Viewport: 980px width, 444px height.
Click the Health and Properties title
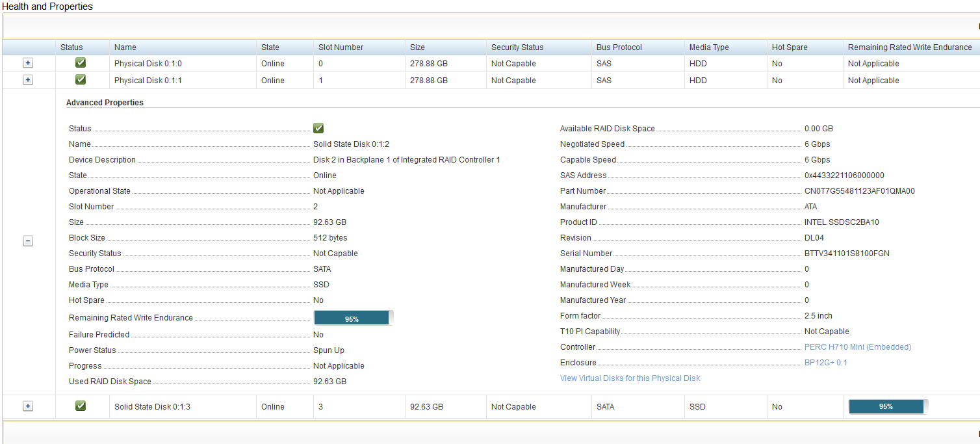point(47,7)
